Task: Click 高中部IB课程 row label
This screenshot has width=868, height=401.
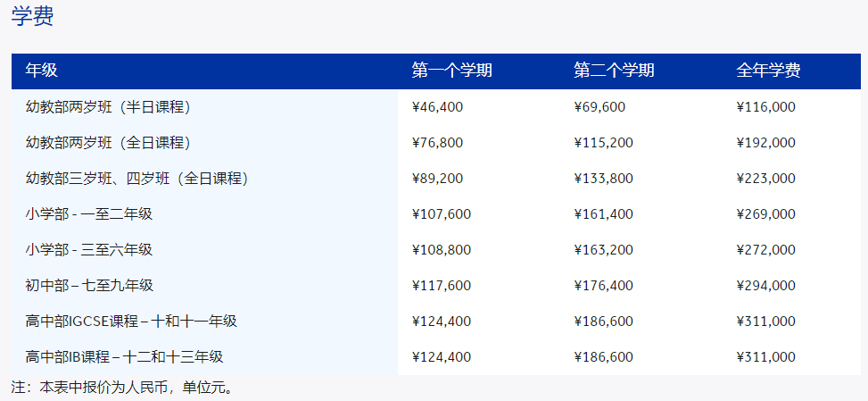Action: tap(124, 357)
